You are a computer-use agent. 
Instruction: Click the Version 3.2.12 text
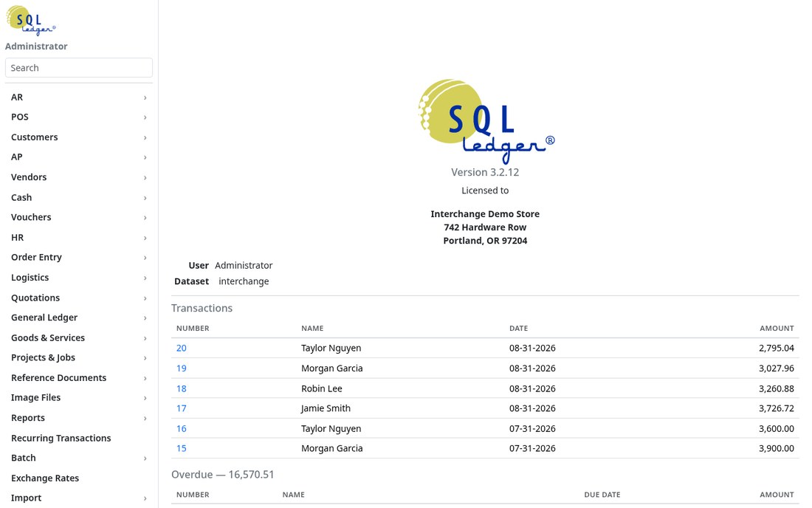pyautogui.click(x=485, y=172)
